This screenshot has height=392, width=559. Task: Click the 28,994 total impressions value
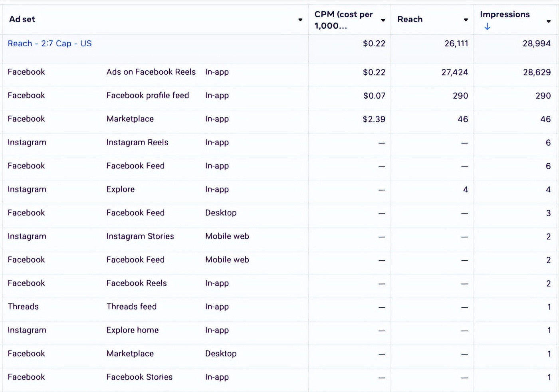pyautogui.click(x=536, y=44)
